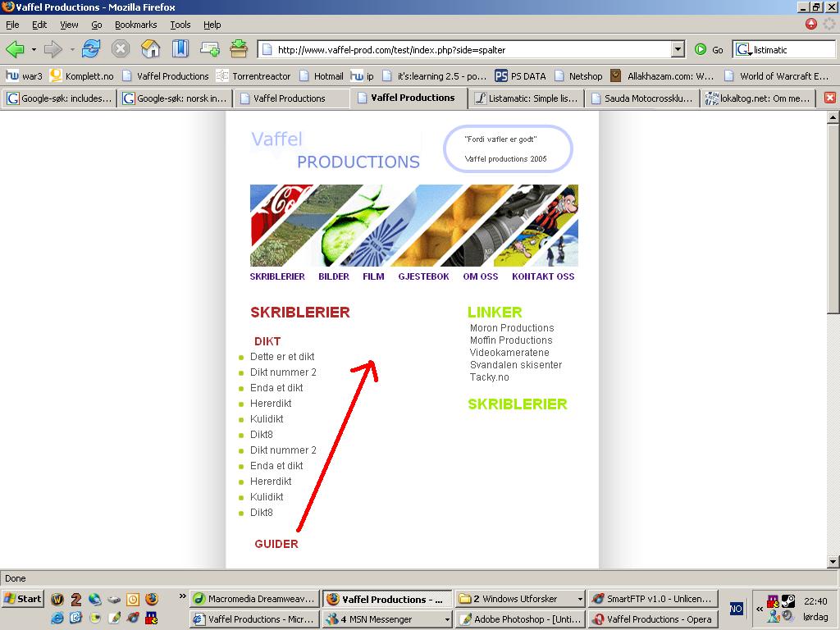The height and width of the screenshot is (630, 840).
Task: Click the page scrollbar down arrow
Action: (833, 562)
